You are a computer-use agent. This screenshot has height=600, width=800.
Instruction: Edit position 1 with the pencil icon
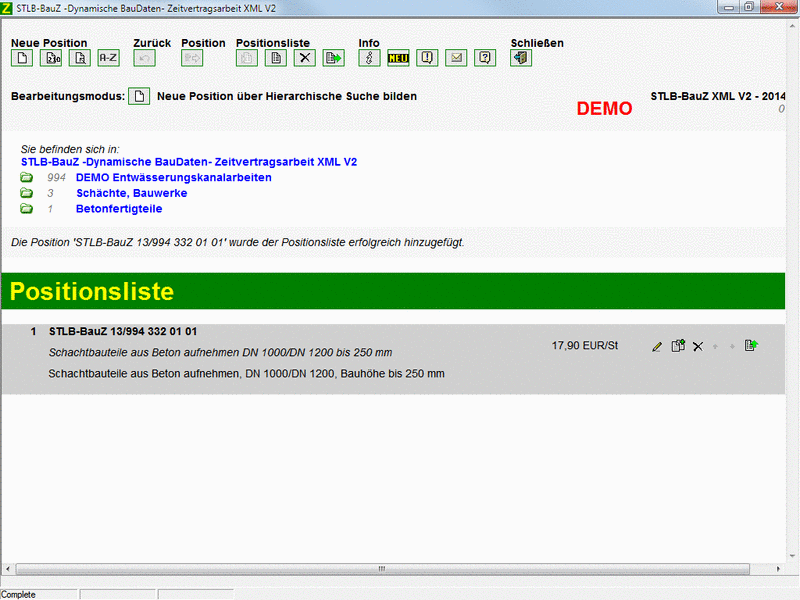coord(657,346)
